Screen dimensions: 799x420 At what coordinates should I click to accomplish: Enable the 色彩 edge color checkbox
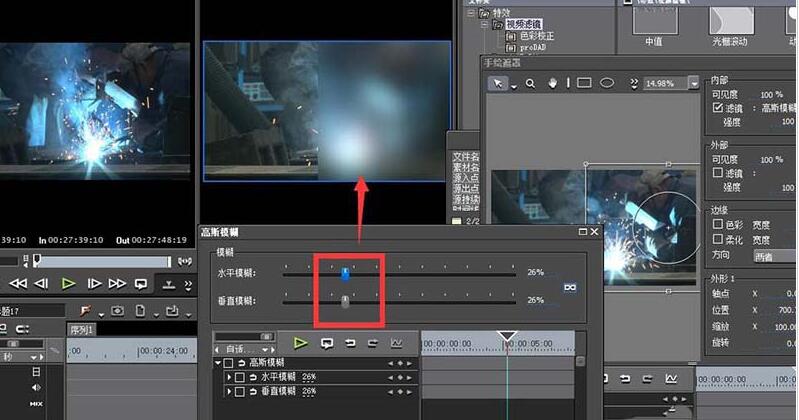[717, 224]
